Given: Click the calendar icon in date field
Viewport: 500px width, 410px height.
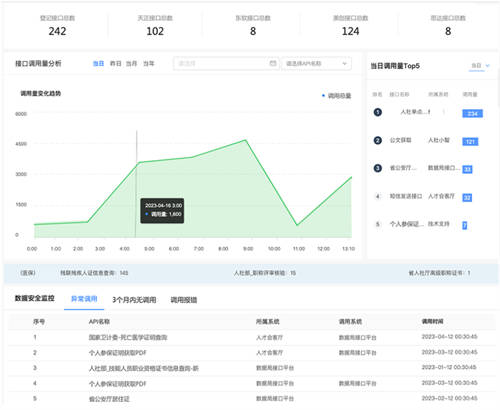Looking at the screenshot, I should (x=273, y=63).
